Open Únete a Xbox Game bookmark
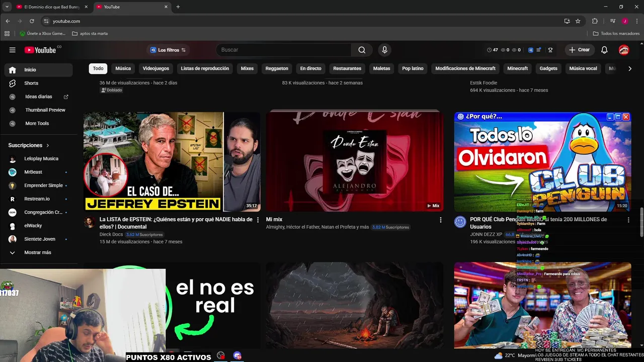Screen dimensions: 644x362 [x=43, y=34]
